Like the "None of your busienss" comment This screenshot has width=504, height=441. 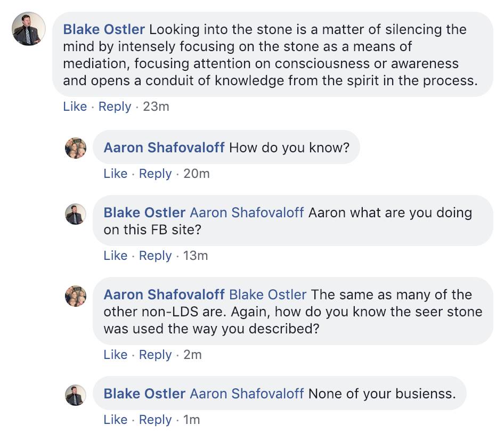[x=116, y=420]
